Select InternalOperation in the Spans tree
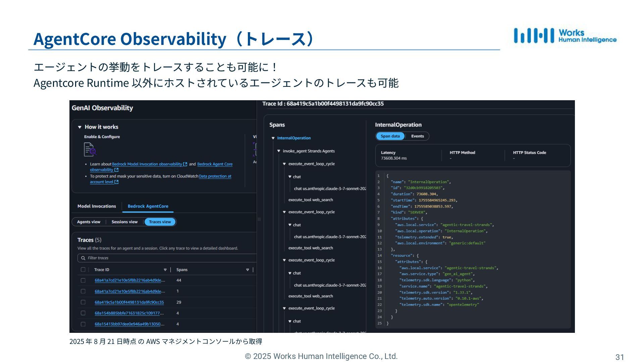This screenshot has width=644, height=362. click(294, 138)
